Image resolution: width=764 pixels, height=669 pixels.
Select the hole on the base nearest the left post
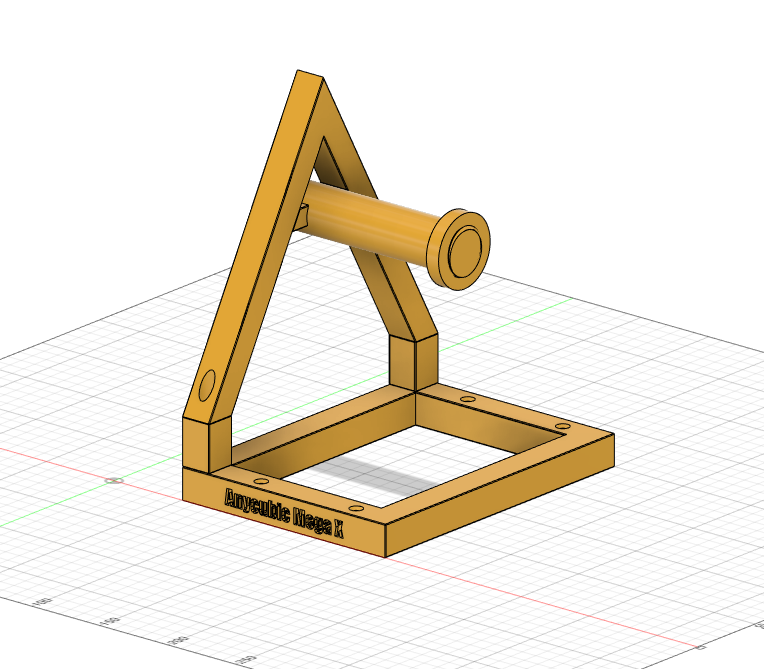261,481
